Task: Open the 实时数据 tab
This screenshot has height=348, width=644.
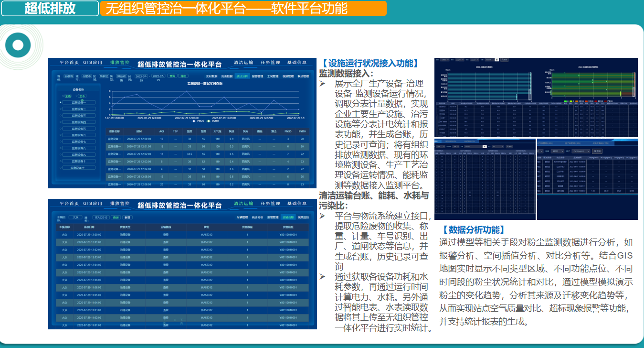Action: (x=211, y=76)
